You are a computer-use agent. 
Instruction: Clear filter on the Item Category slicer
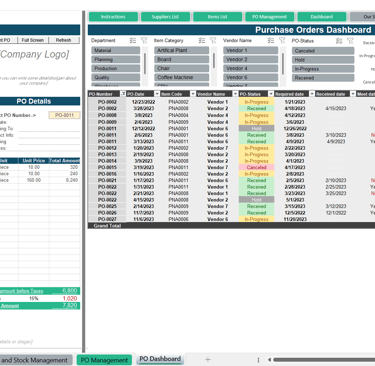[213, 41]
